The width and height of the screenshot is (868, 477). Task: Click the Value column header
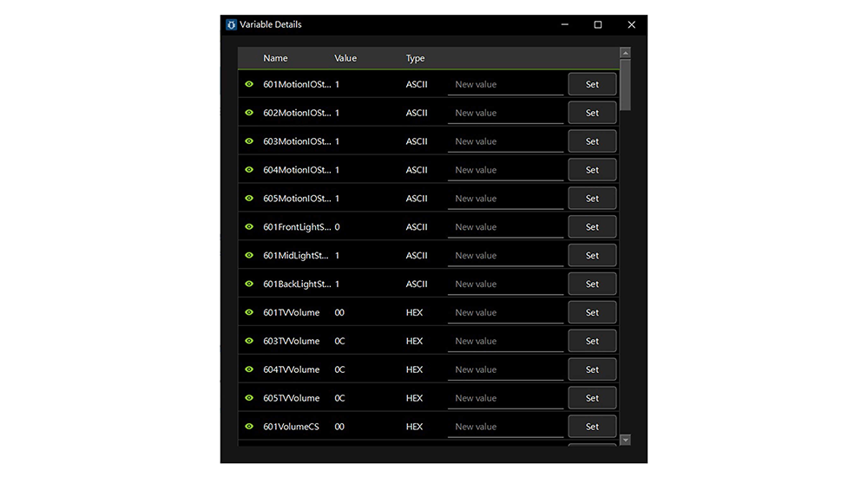click(345, 58)
